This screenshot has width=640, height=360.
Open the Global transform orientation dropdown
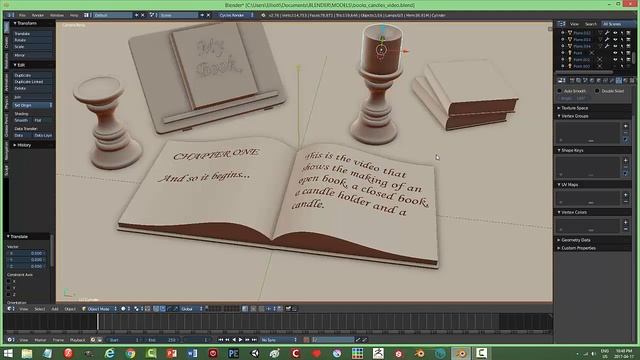[x=191, y=309]
